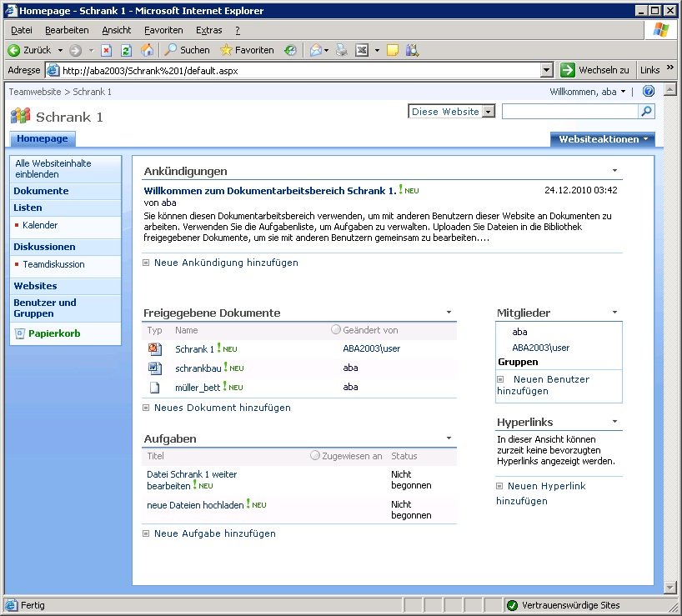Click into the site search text field

tap(569, 111)
